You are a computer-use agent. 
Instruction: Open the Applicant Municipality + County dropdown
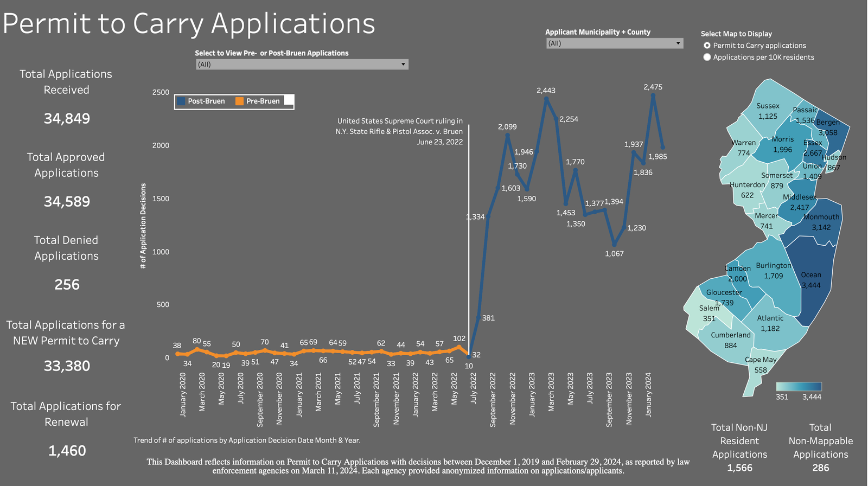point(614,43)
